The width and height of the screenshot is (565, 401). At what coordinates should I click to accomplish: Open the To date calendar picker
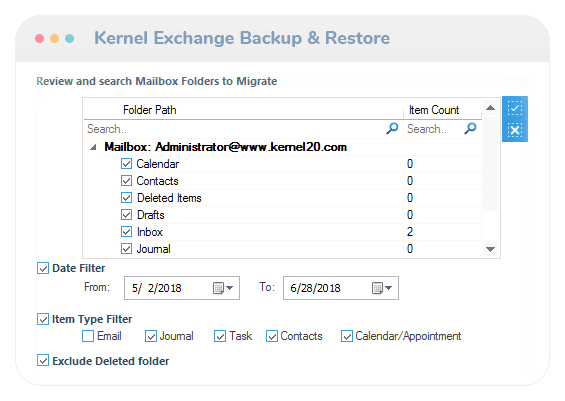click(382, 288)
